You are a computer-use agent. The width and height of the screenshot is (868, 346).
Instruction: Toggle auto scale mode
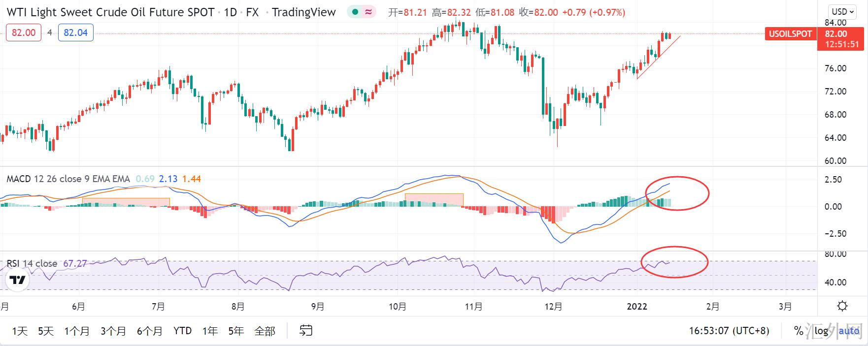(849, 331)
